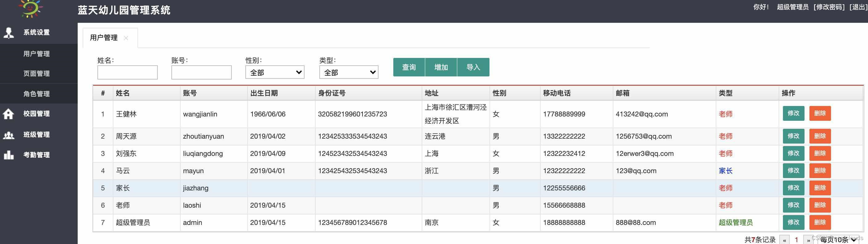Click the address 上海市徐汇区漕河泾经济开发区

point(456,114)
